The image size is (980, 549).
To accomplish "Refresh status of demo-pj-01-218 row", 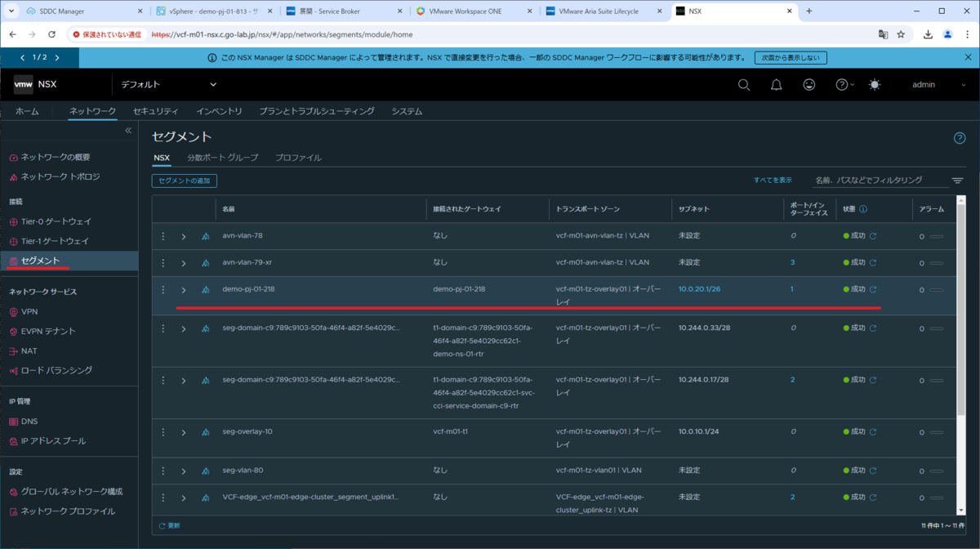I will (873, 289).
